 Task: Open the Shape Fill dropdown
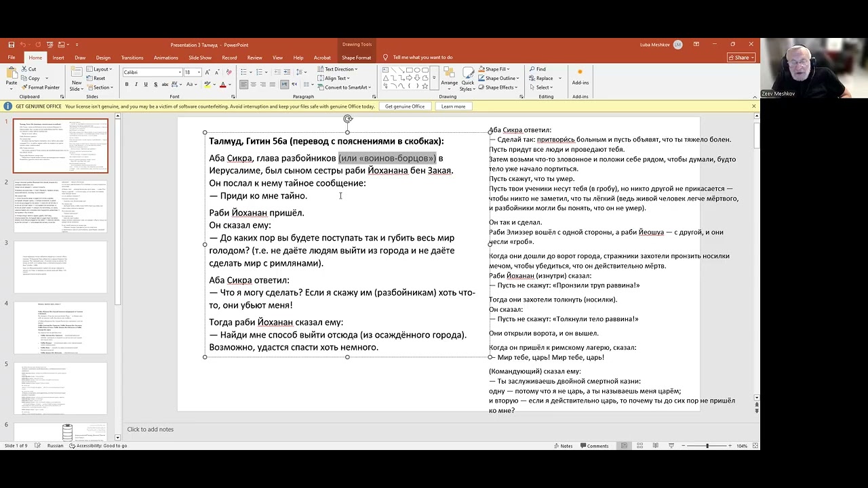(494, 69)
